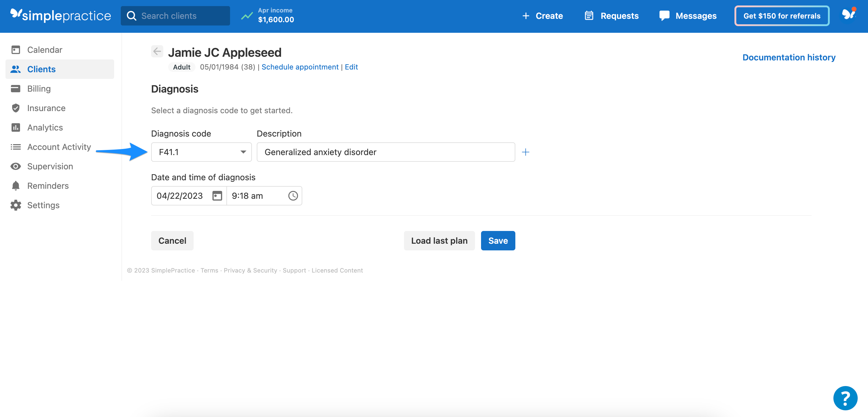The height and width of the screenshot is (417, 868).
Task: Click the SimplePractice logo
Action: click(x=61, y=15)
